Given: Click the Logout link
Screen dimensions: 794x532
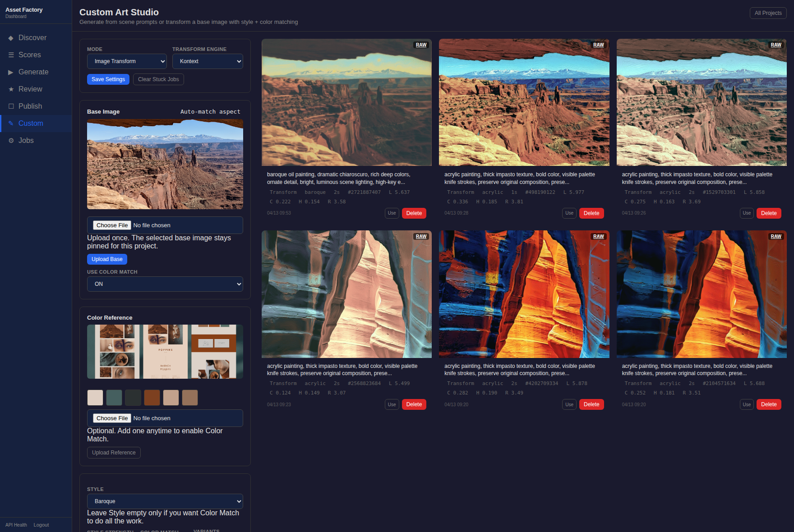Looking at the screenshot, I should [x=41, y=525].
